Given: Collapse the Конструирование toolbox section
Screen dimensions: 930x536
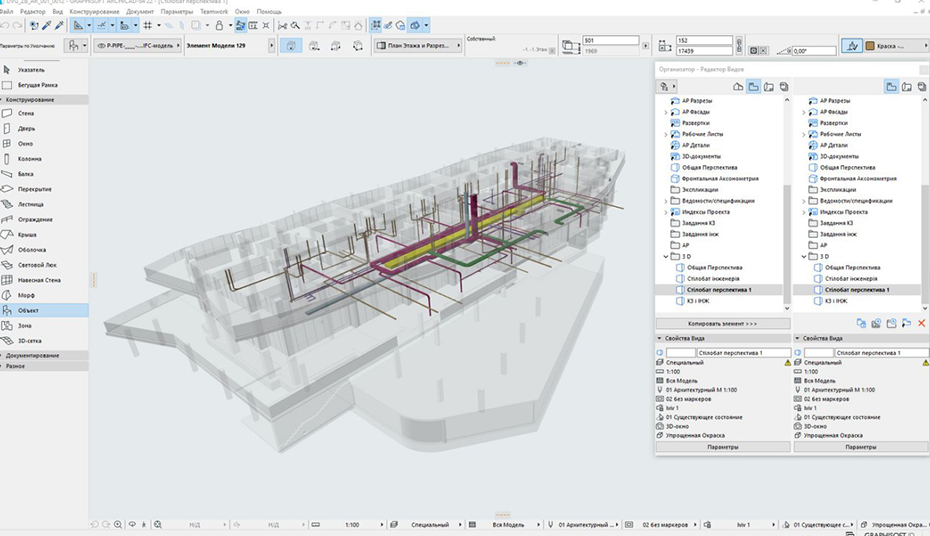Looking at the screenshot, I should tap(30, 99).
